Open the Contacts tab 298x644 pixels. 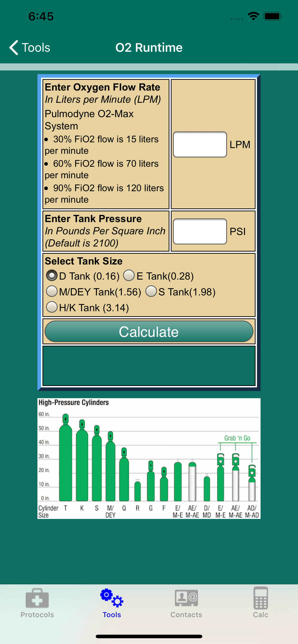pos(186,603)
